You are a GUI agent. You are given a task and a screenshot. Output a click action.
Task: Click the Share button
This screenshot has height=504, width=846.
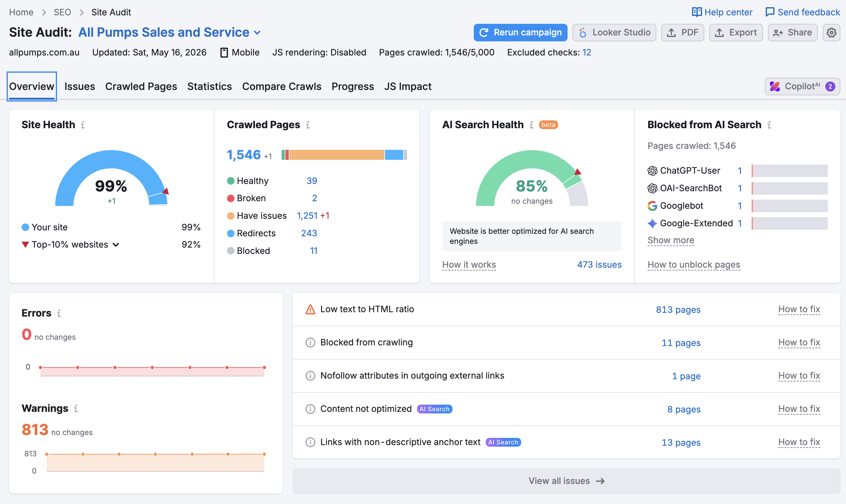point(793,33)
